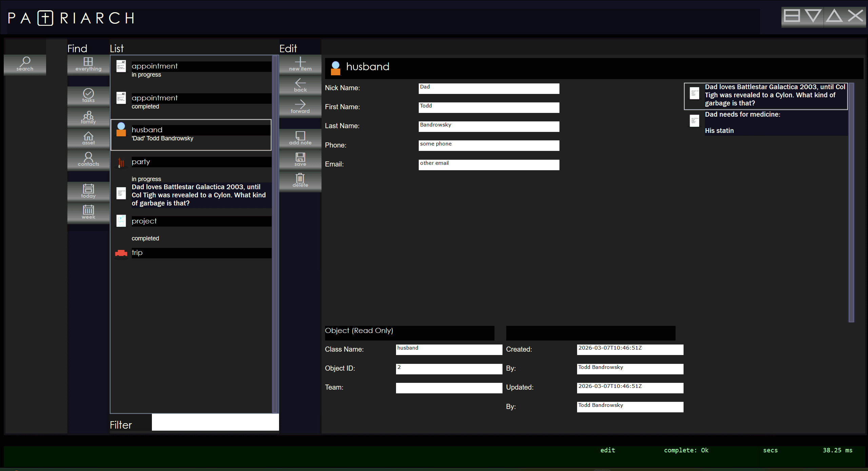Add a note to husband
The width and height of the screenshot is (868, 471).
(300, 138)
